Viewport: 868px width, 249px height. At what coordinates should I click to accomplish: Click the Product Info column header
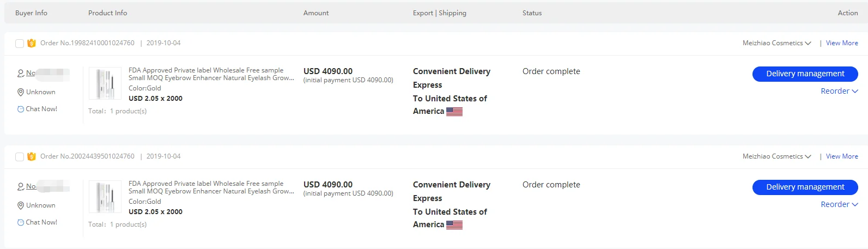pyautogui.click(x=108, y=13)
